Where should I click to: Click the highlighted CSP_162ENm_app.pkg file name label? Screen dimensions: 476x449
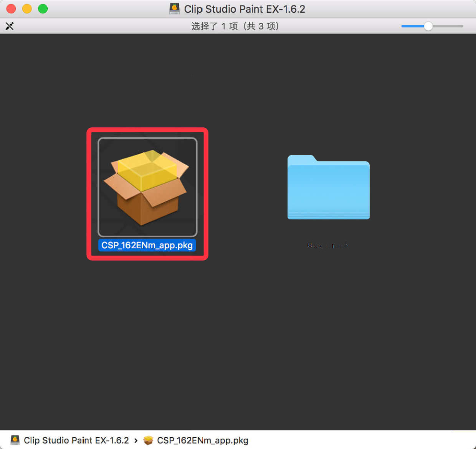[x=147, y=245]
